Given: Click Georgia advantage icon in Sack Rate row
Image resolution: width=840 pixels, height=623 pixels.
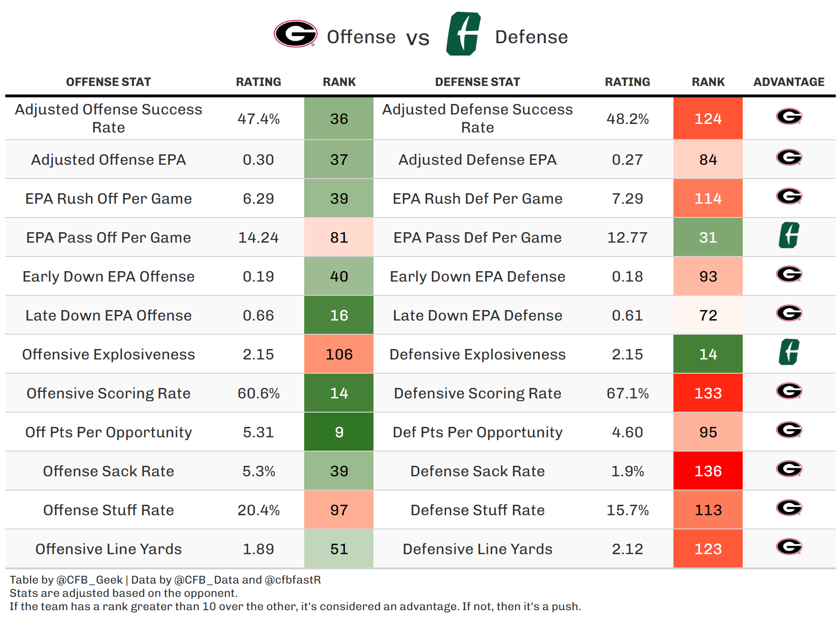Looking at the screenshot, I should pyautogui.click(x=789, y=469).
